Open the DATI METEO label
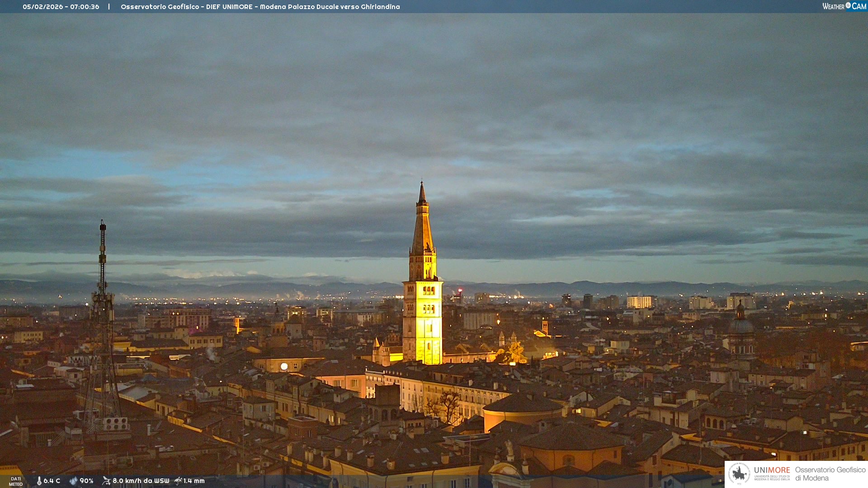Screen dimensions: 868x488 (x=16, y=481)
